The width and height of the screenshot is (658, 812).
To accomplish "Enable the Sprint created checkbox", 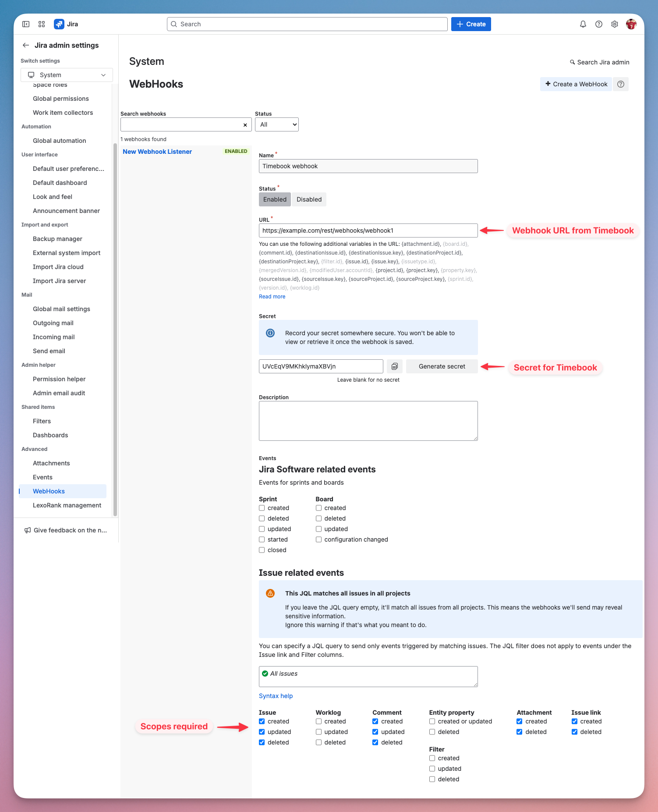I will (x=262, y=508).
